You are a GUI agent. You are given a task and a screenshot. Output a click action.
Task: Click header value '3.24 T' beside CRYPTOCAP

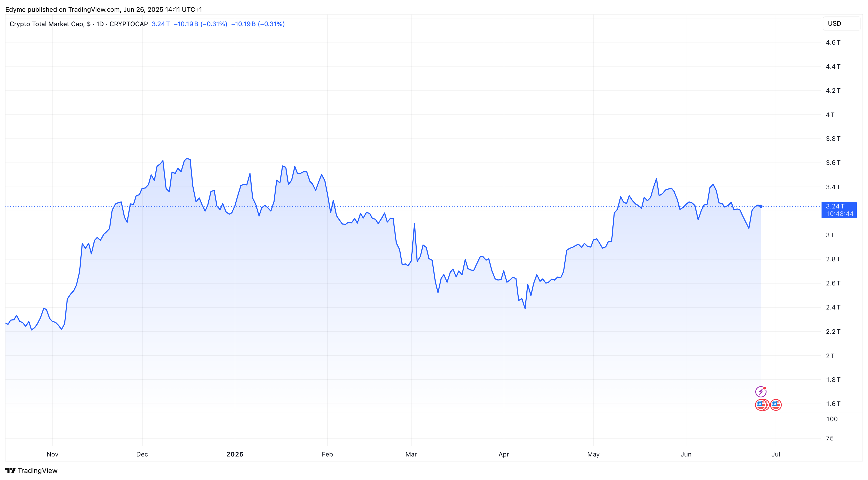[x=161, y=24]
